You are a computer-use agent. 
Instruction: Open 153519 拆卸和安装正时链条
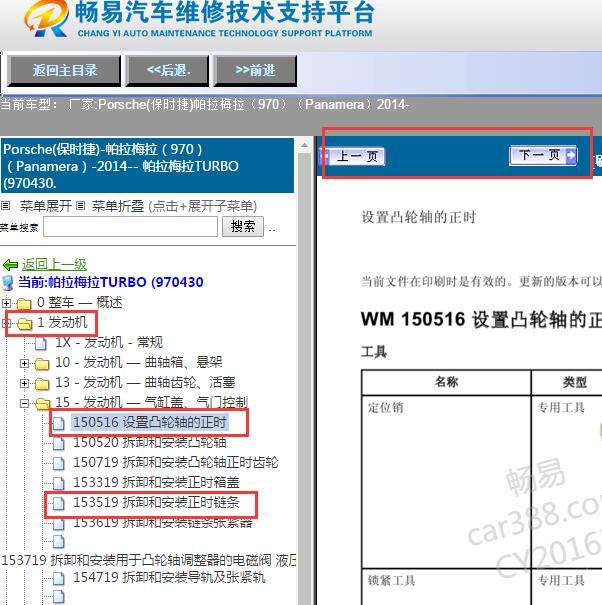tap(156, 502)
